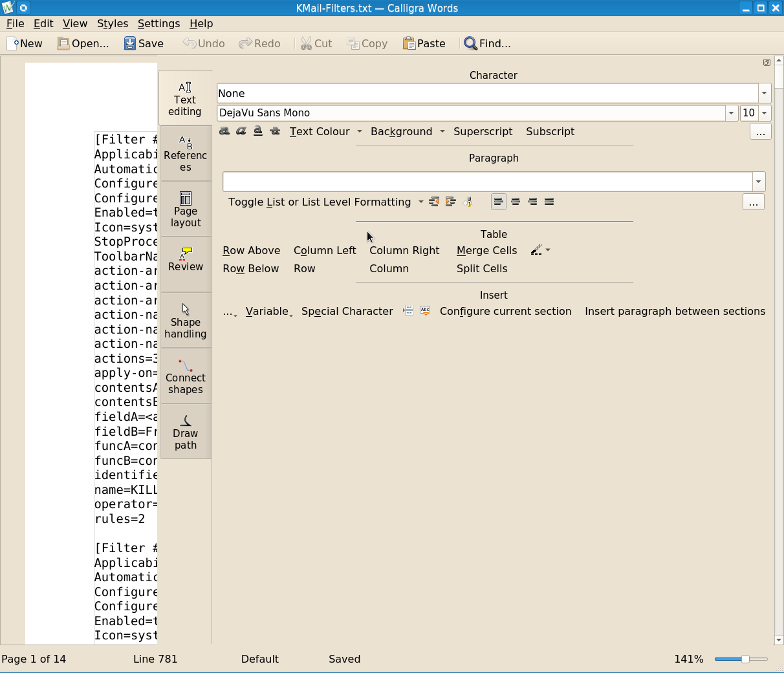This screenshot has height=673, width=784.
Task: Open the font size dropdown
Action: point(765,113)
